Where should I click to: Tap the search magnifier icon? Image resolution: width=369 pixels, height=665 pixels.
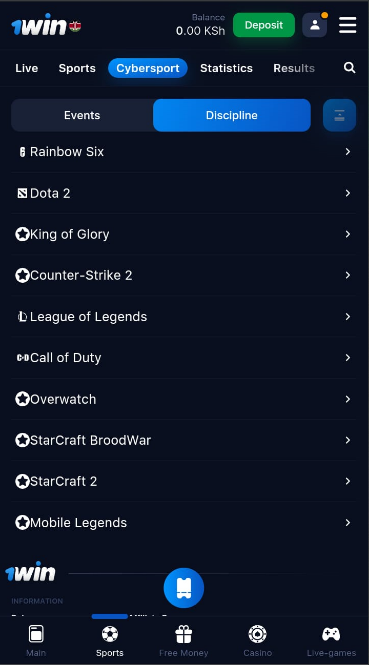pos(349,68)
